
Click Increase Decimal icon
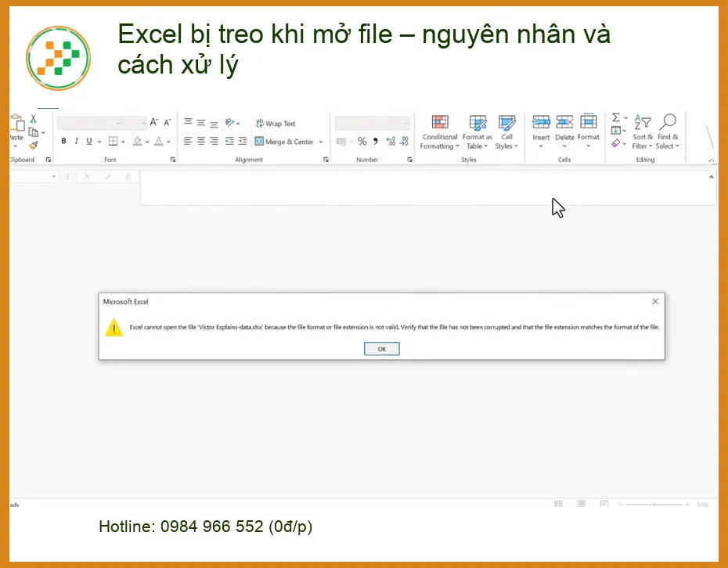391,141
